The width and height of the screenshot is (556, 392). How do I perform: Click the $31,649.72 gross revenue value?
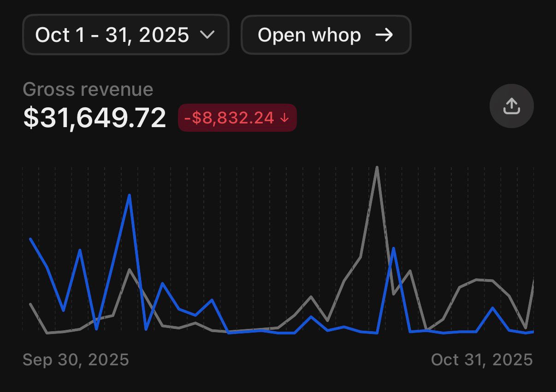(95, 118)
